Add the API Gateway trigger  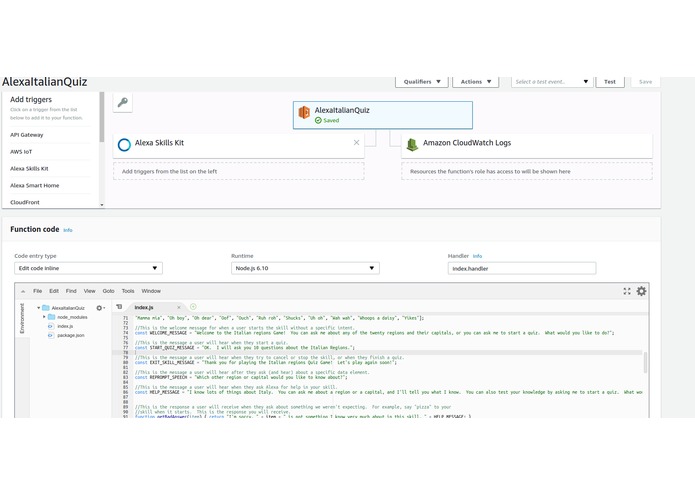pyautogui.click(x=27, y=135)
